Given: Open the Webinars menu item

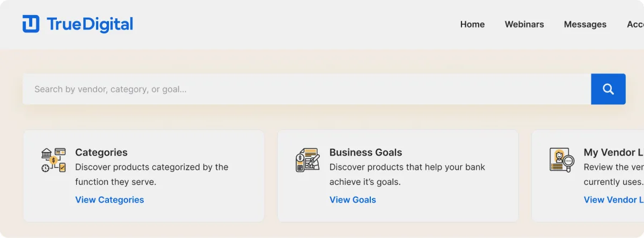Looking at the screenshot, I should click(x=524, y=24).
